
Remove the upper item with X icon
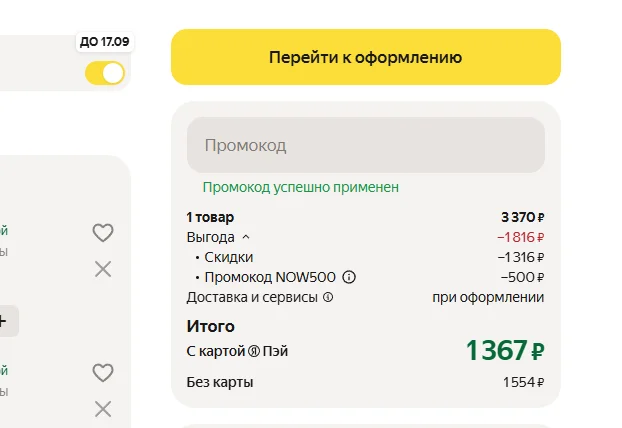tap(103, 269)
